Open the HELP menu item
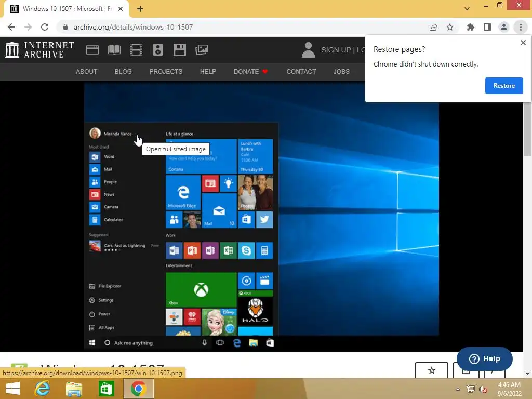 point(208,72)
